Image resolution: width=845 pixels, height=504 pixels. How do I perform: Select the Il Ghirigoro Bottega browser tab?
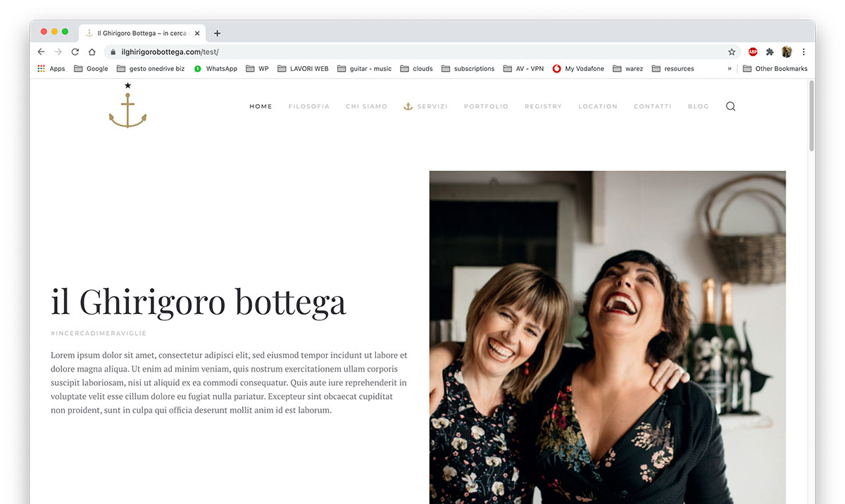coord(144,33)
